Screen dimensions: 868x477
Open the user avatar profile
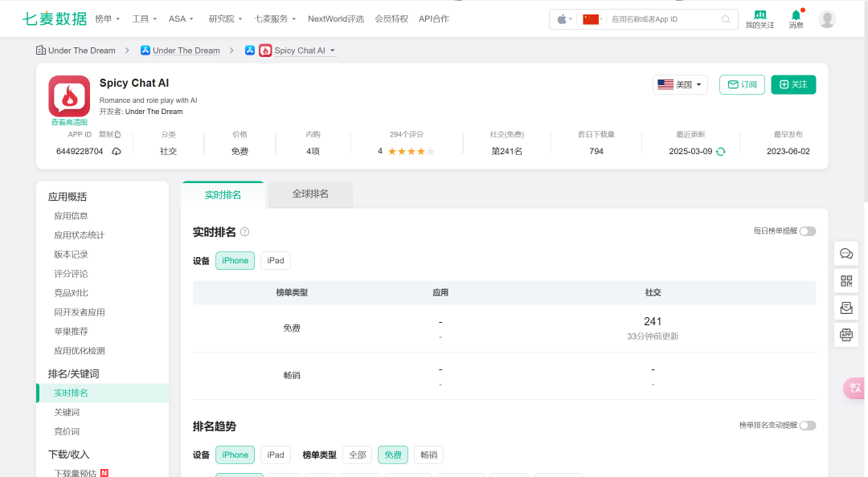(827, 19)
